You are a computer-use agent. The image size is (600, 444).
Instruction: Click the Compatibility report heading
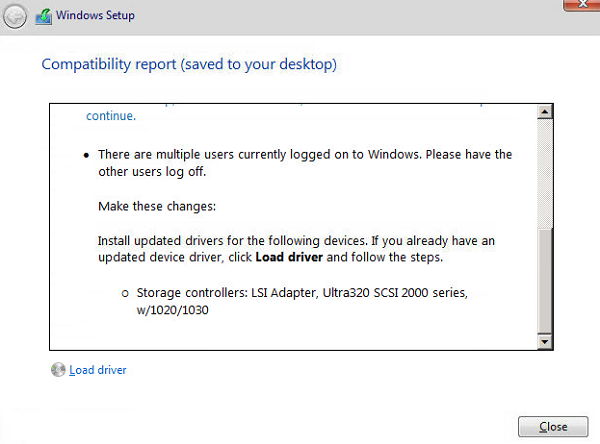189,64
